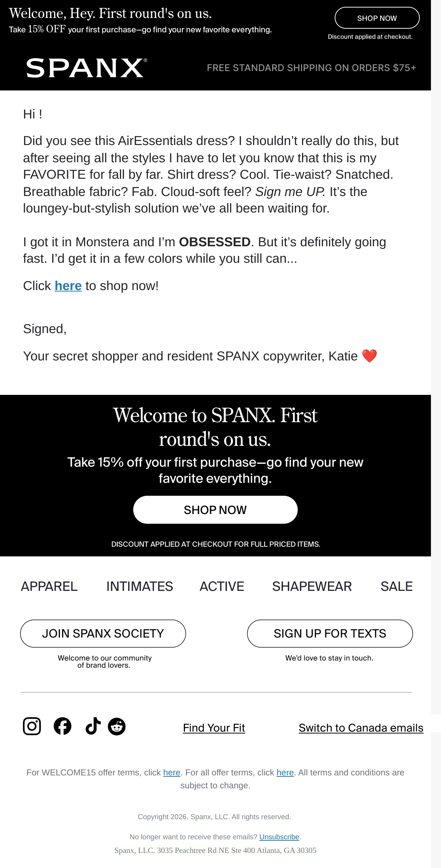441x868 pixels.
Task: Open the ACTIVE category
Action: tap(222, 587)
